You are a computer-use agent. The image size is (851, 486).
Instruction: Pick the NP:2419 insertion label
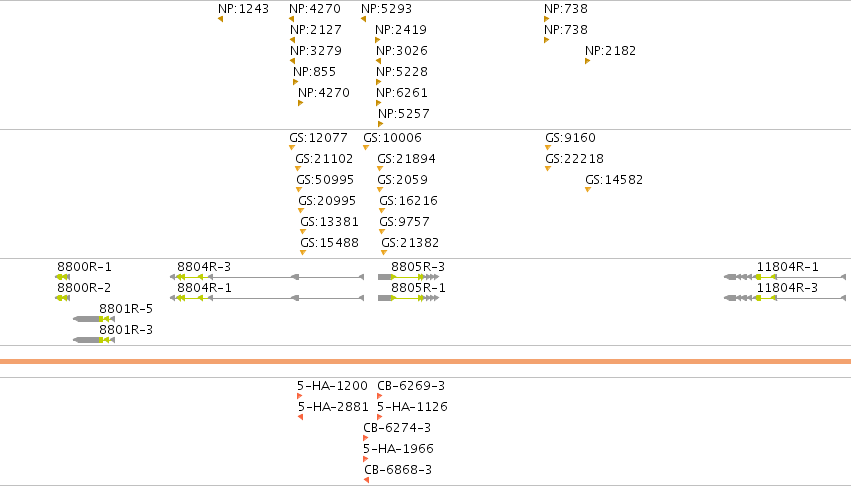click(401, 30)
